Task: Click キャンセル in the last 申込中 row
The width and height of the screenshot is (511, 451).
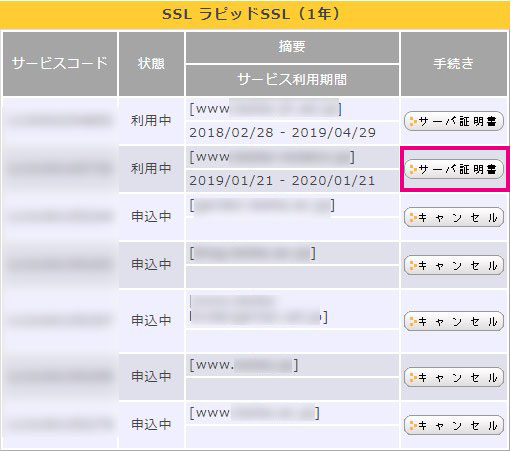Action: point(454,425)
